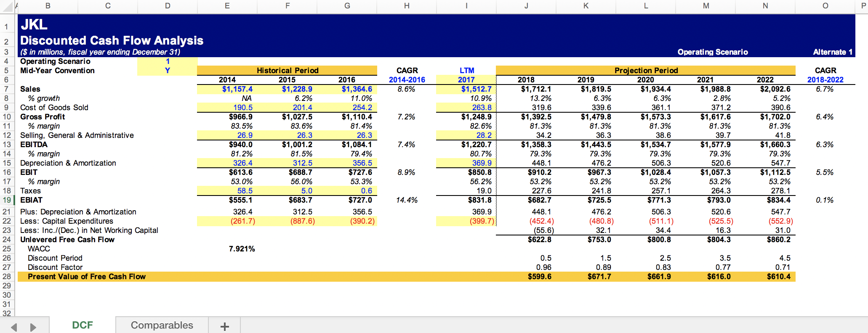Switch to the Comparables sheet tab
This screenshot has height=333, width=868.
162,325
